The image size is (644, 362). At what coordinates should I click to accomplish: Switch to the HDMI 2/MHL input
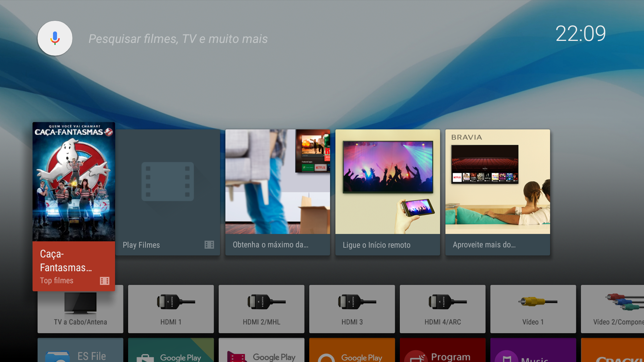(261, 309)
